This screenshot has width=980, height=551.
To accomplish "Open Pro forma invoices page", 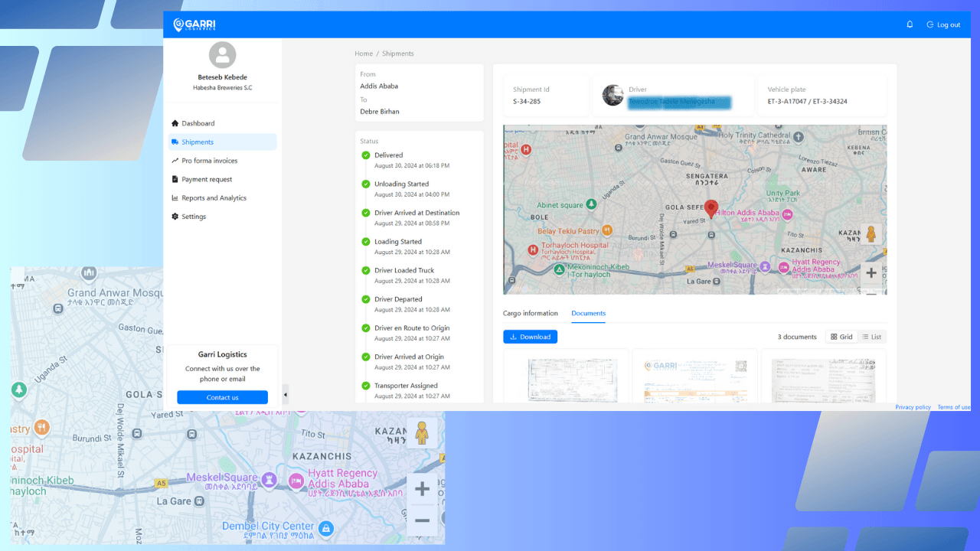I will [x=209, y=161].
